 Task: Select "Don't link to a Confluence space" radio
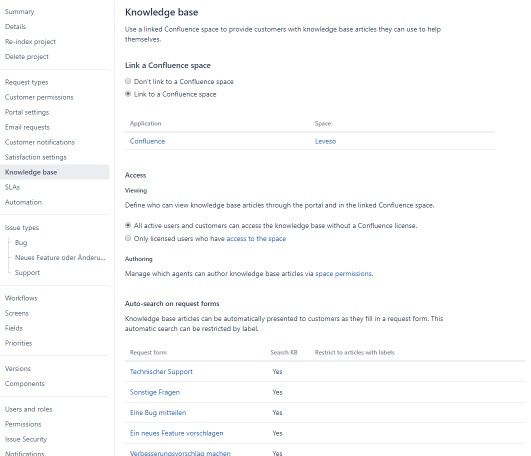128,81
